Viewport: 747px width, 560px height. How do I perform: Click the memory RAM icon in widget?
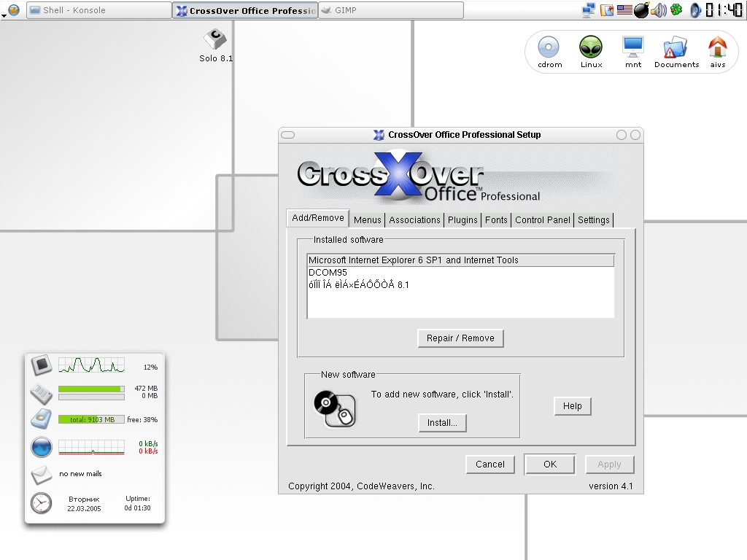coord(42,393)
